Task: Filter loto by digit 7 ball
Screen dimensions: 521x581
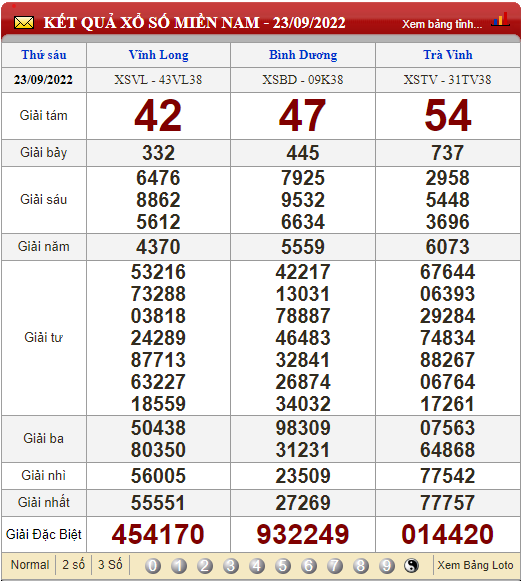Action: [335, 566]
